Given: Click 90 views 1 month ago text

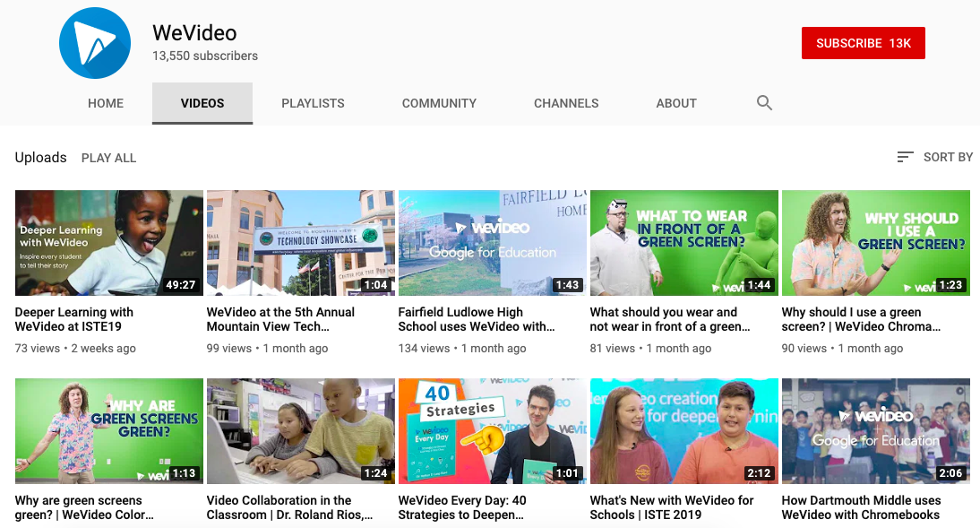Looking at the screenshot, I should click(x=842, y=349).
